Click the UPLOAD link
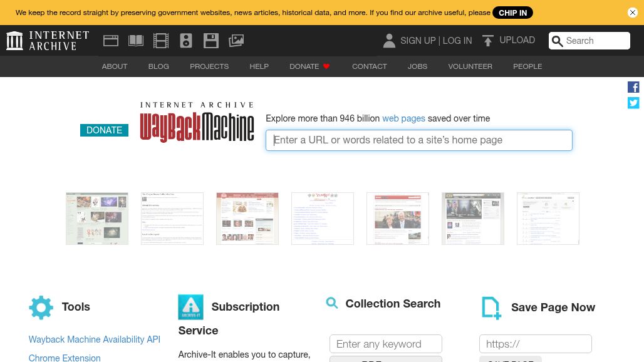 (517, 40)
